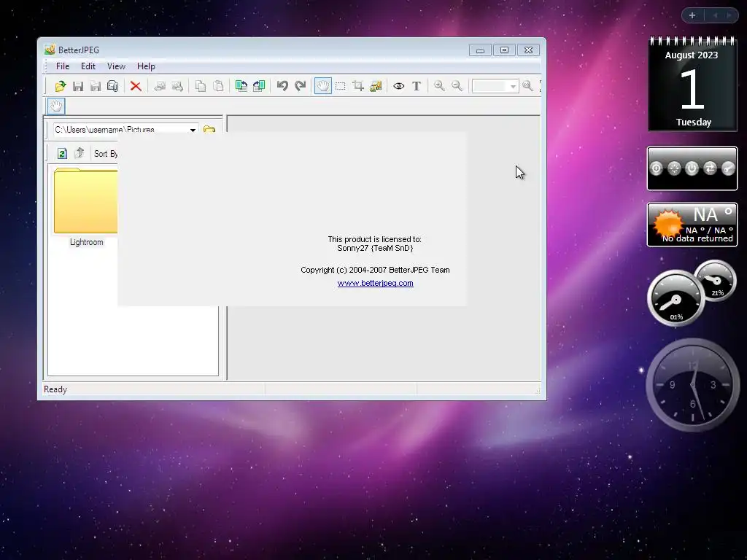Click the Copy toolbar icon
Screen dimensions: 747x560
(201, 86)
